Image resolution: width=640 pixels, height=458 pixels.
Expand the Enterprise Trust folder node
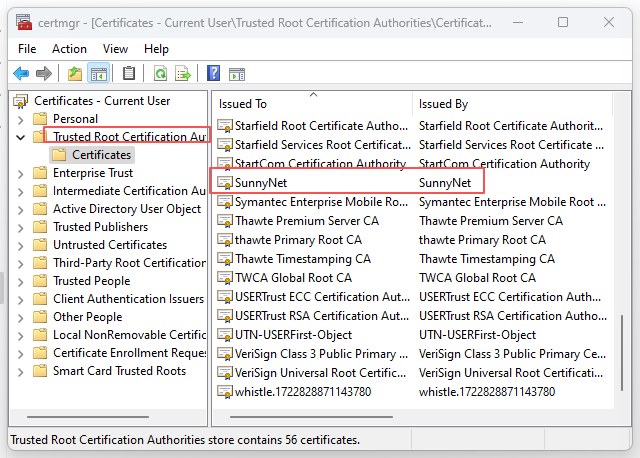[21, 173]
